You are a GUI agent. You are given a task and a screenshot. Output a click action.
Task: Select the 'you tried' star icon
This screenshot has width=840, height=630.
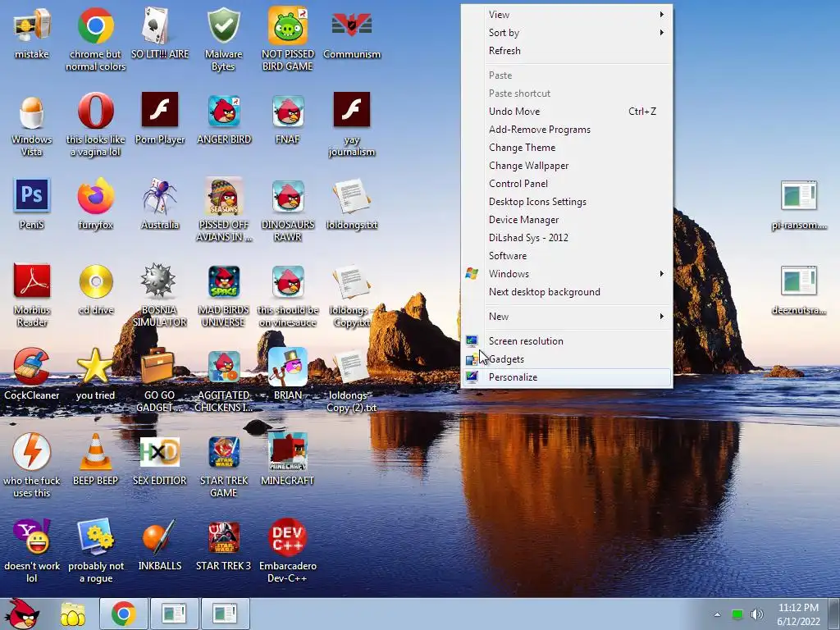pos(95,374)
